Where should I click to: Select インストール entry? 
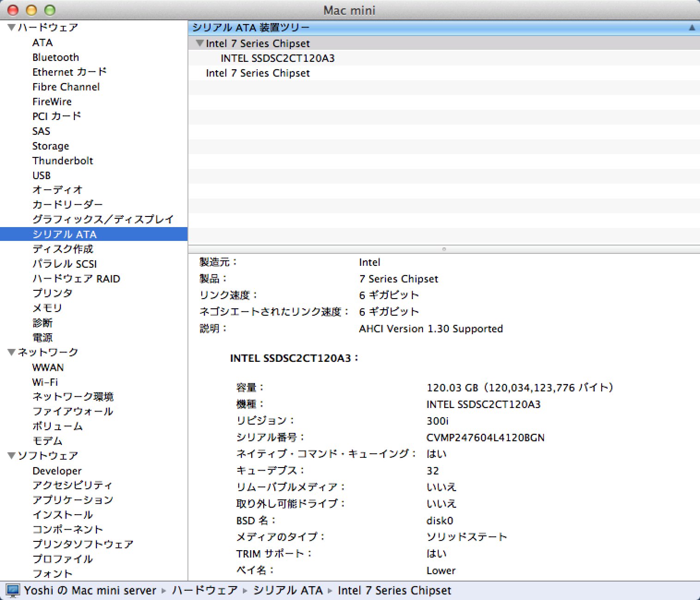(x=62, y=515)
